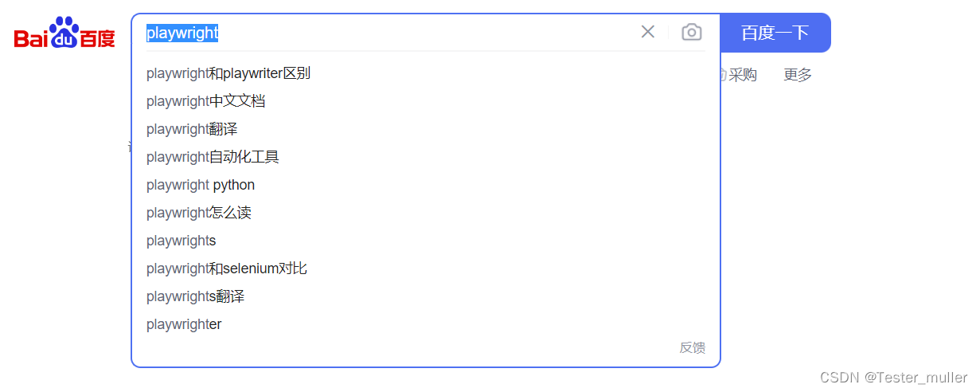Open camera image search
The width and height of the screenshot is (980, 392).
pyautogui.click(x=692, y=32)
